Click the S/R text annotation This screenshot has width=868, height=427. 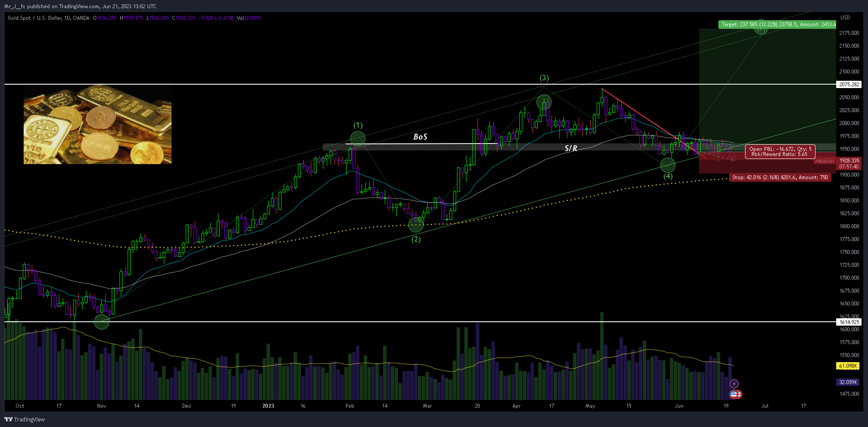click(570, 148)
